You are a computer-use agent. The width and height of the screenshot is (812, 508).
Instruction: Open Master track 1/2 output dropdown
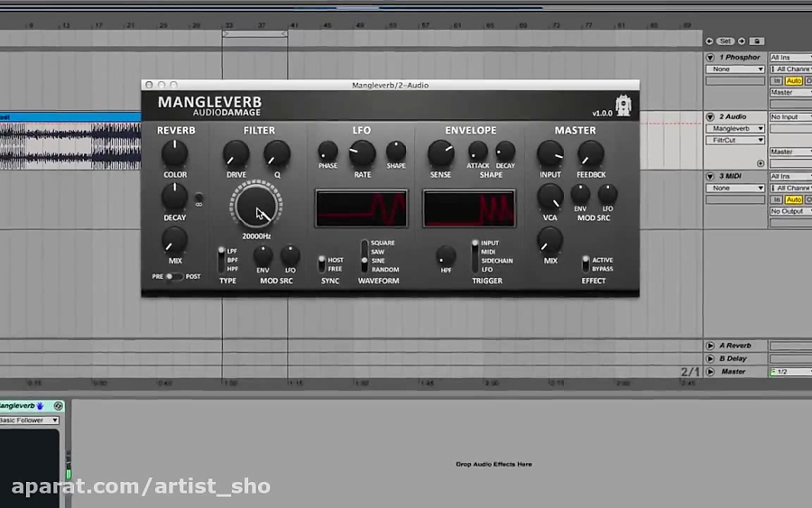click(790, 372)
